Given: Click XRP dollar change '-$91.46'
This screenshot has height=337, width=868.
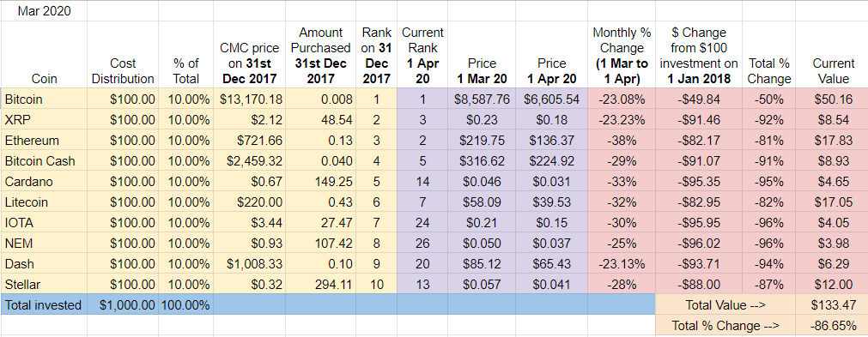Looking at the screenshot, I should click(698, 120).
